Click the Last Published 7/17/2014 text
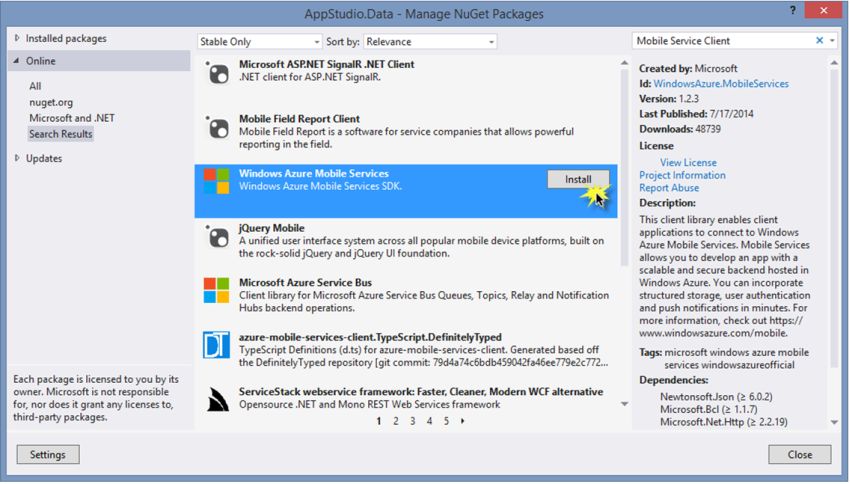This screenshot has height=484, width=850. (x=696, y=114)
